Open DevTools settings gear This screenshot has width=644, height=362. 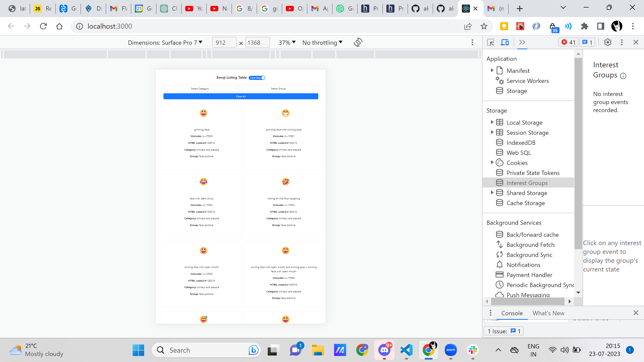click(608, 42)
